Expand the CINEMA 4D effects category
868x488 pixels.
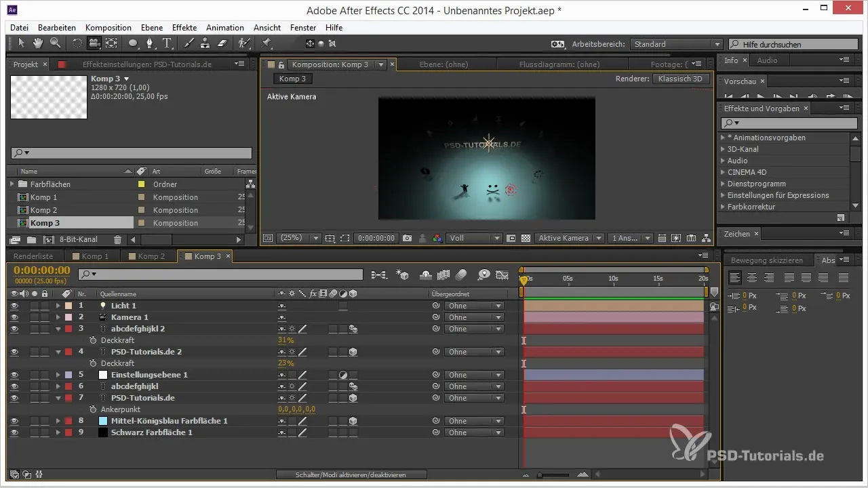coord(723,172)
